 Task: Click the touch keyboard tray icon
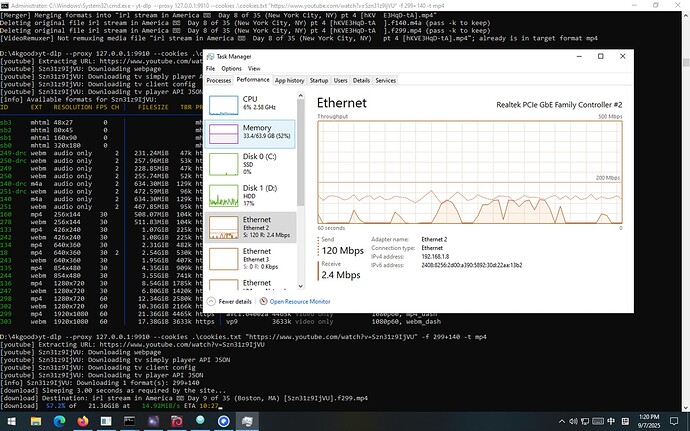click(x=598, y=421)
